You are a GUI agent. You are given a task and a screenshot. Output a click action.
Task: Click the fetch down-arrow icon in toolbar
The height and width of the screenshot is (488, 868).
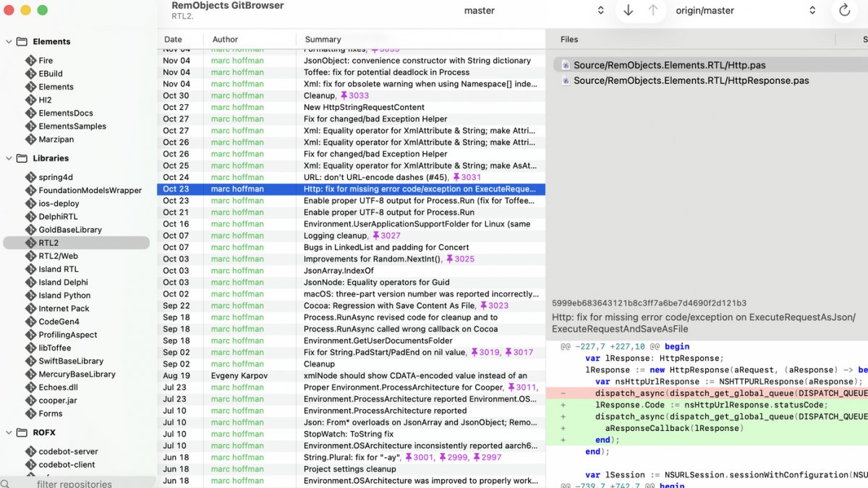click(628, 10)
